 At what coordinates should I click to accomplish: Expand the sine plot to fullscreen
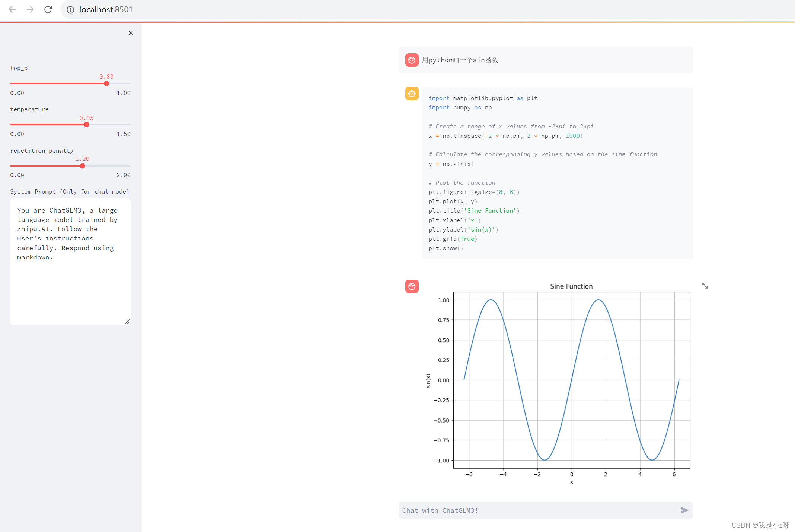click(x=705, y=286)
